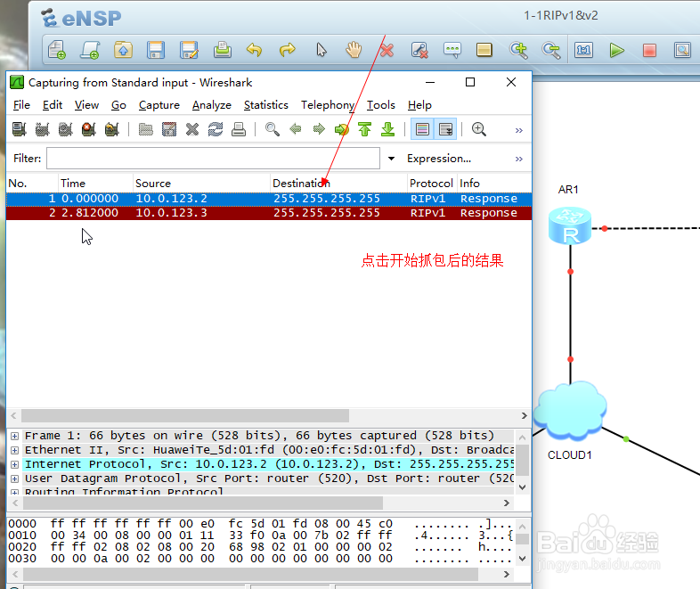Expand Frame 1 details row

click(x=15, y=436)
